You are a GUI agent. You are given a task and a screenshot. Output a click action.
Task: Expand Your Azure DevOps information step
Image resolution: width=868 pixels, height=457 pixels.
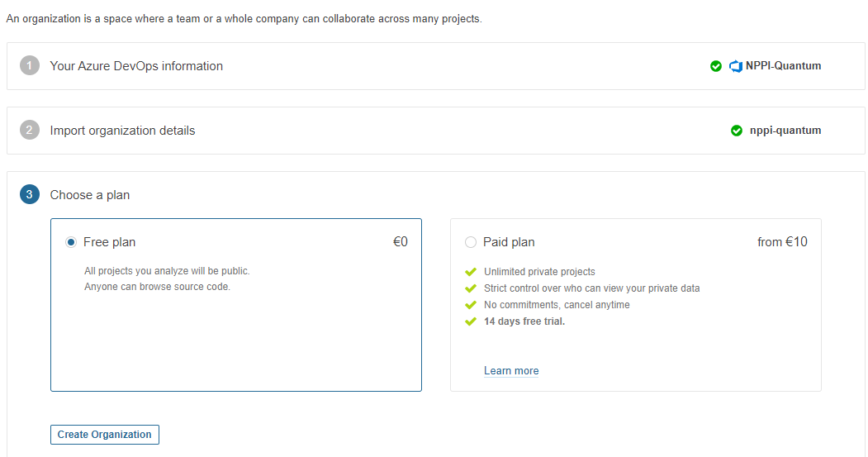coord(436,66)
